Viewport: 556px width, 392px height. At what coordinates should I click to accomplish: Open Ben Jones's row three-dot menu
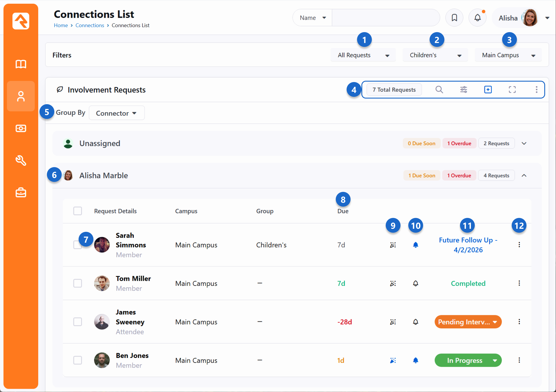[x=519, y=360]
